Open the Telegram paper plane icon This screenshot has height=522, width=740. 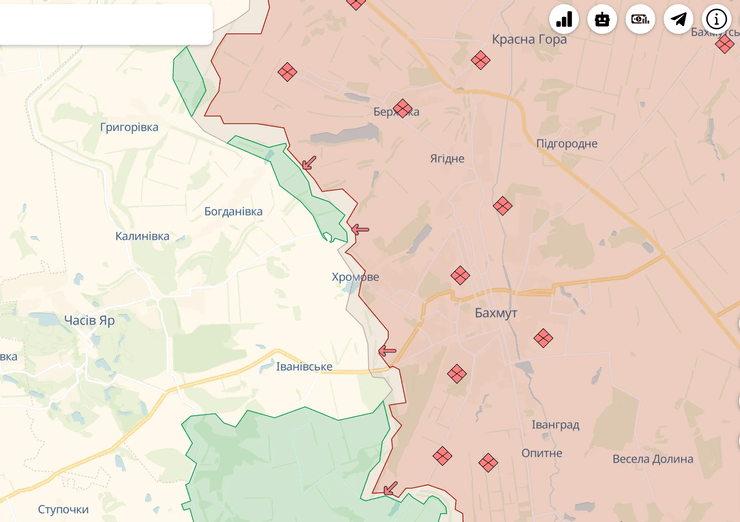click(679, 19)
